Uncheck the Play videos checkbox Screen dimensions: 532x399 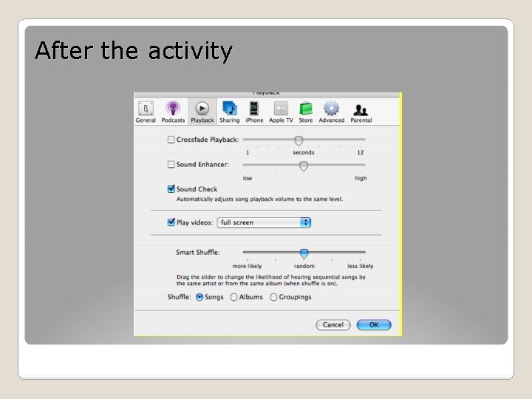(171, 222)
